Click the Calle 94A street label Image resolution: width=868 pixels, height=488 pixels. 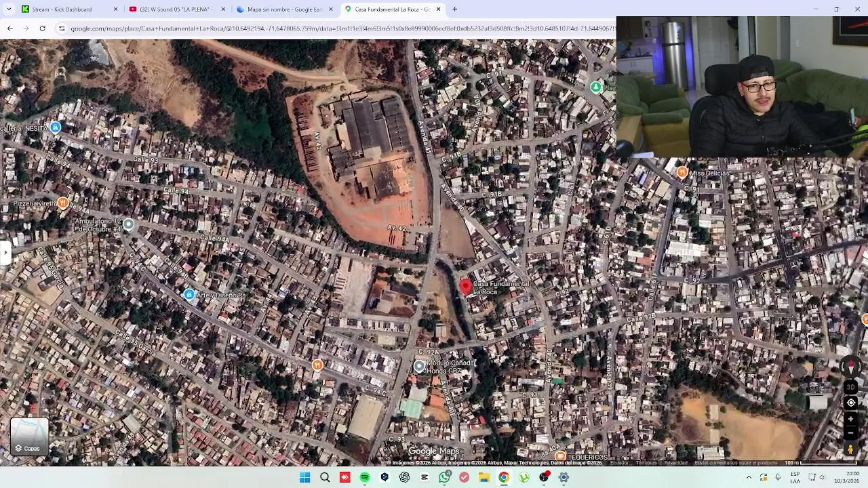point(215,239)
